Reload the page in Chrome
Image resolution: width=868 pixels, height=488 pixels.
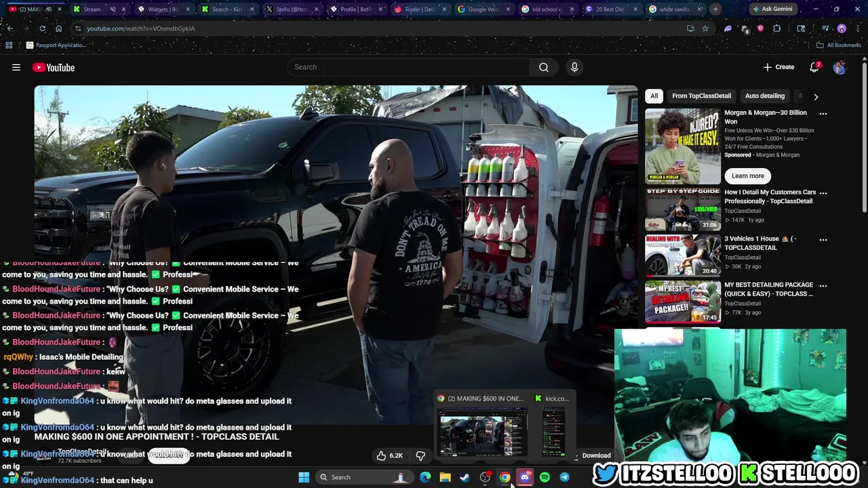[42, 28]
